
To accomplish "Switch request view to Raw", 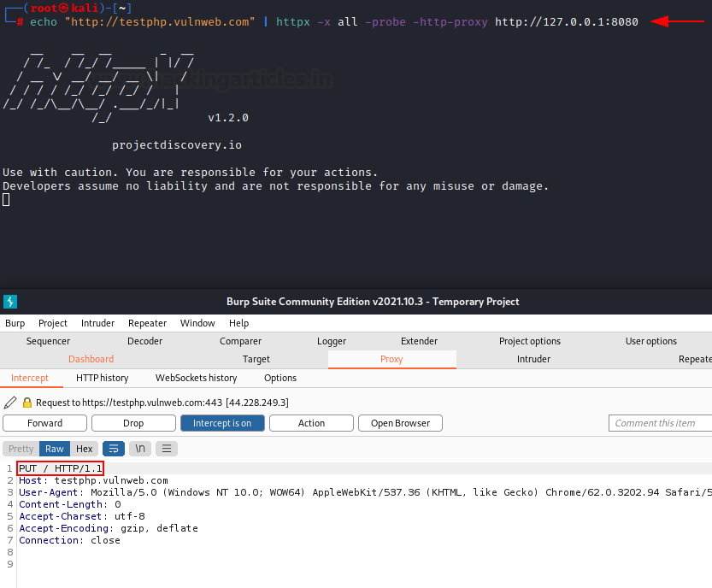I will pos(55,449).
